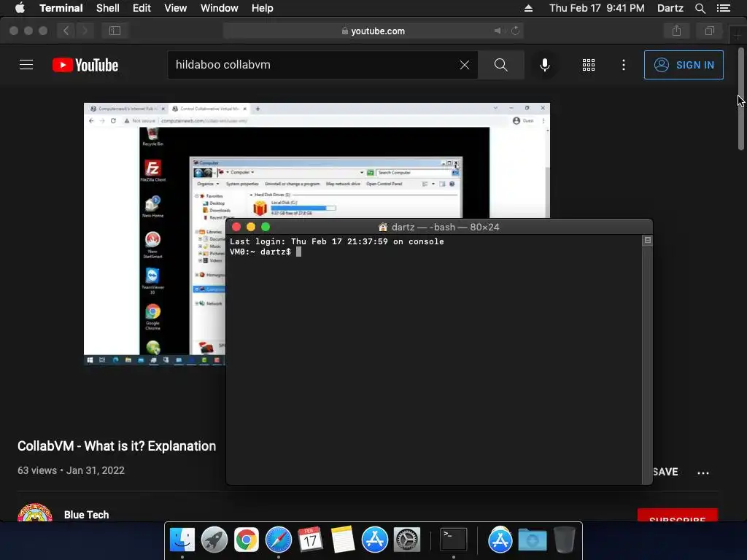Open the YouTube hamburger guide menu
This screenshot has height=560, width=747.
tap(26, 65)
